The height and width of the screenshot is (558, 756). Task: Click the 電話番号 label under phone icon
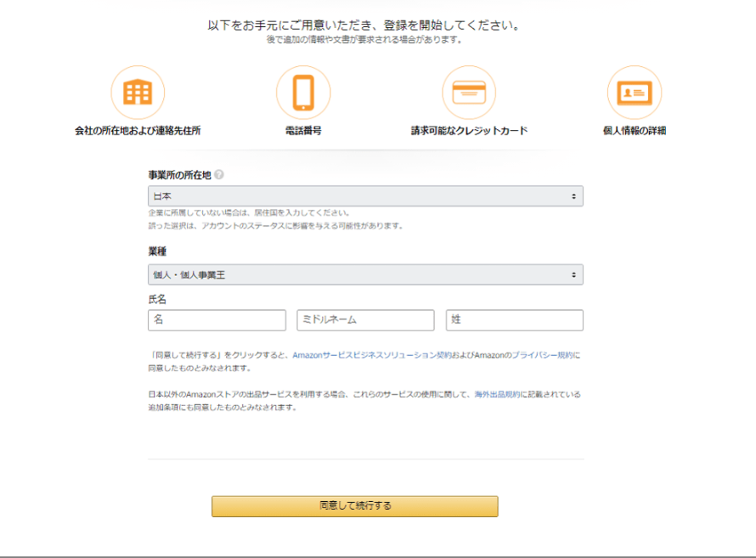(303, 131)
